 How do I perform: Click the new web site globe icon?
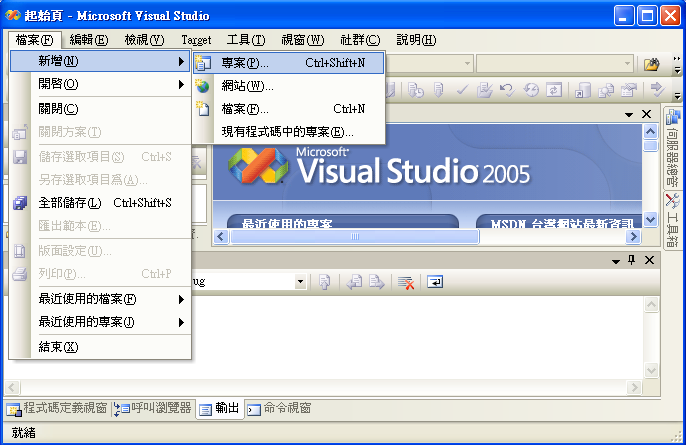click(x=203, y=86)
